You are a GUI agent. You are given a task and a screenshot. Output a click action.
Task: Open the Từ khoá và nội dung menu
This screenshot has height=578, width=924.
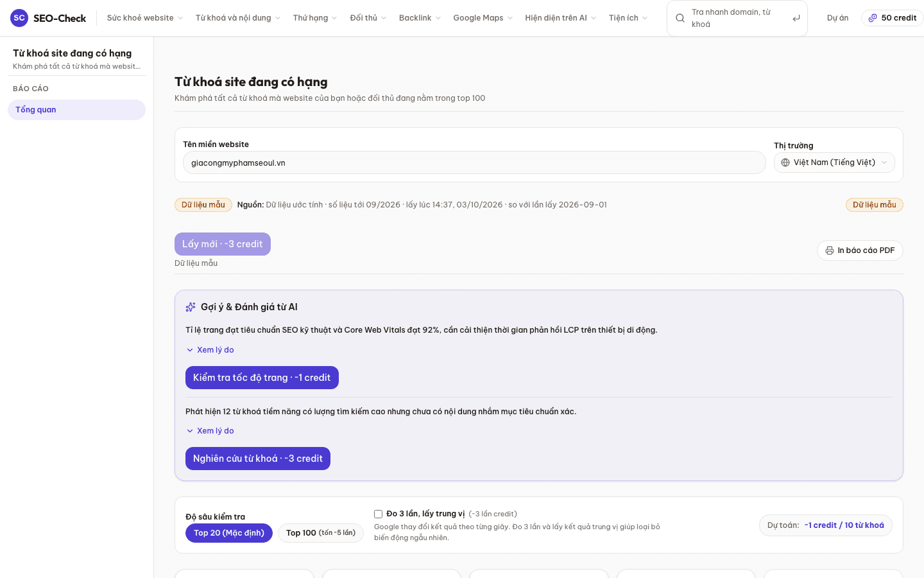pos(238,18)
